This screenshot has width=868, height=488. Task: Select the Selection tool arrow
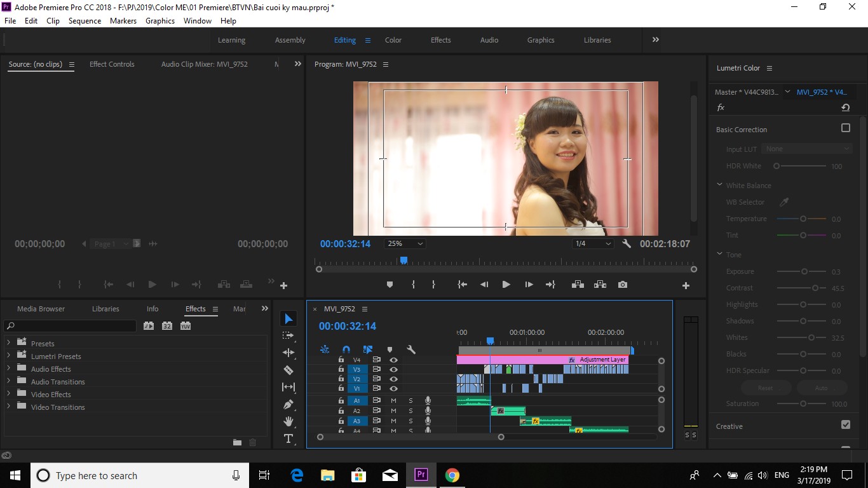point(288,318)
